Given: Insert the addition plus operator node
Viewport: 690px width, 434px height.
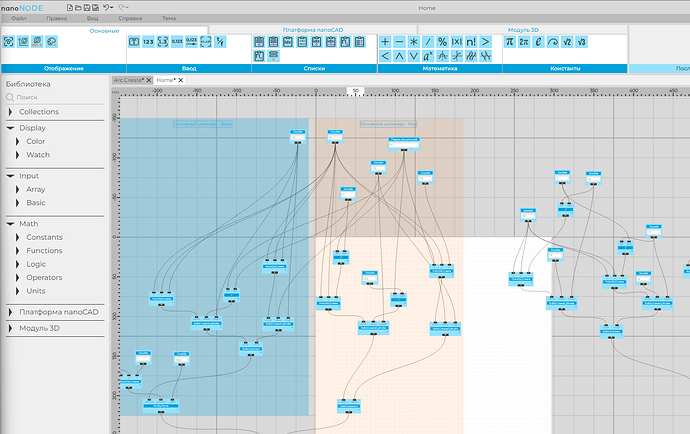Looking at the screenshot, I should (x=385, y=42).
